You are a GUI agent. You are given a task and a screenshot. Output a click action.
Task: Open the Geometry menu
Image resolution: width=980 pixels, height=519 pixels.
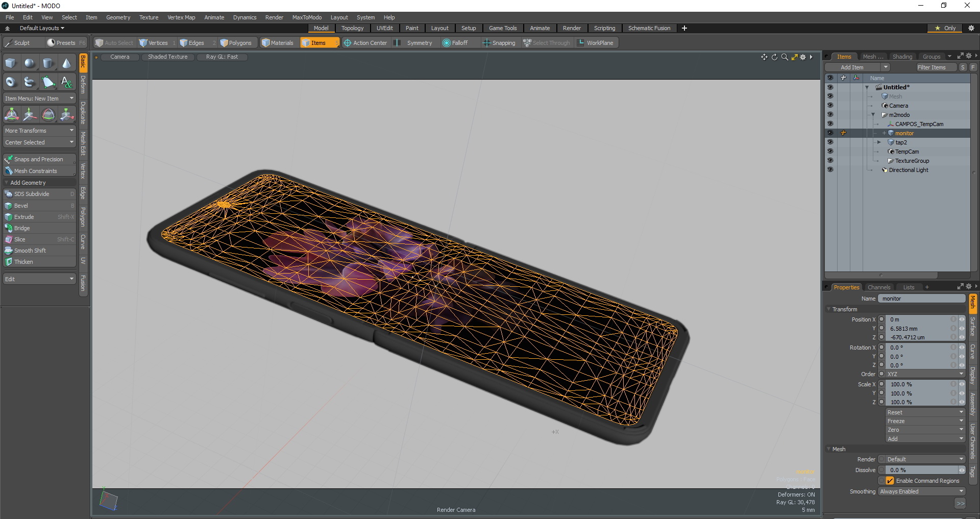(x=118, y=17)
